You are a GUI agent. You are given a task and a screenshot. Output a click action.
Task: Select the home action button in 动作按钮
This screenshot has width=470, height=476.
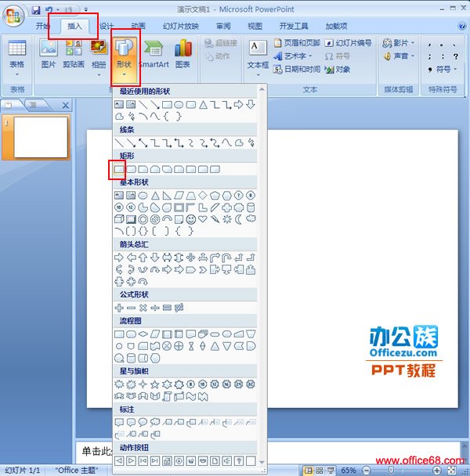pyautogui.click(x=167, y=461)
